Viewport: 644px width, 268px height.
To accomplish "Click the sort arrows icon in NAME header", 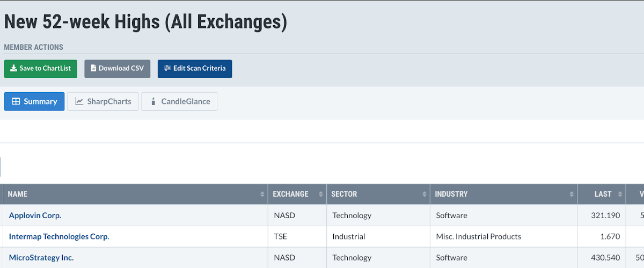I will pyautogui.click(x=262, y=194).
